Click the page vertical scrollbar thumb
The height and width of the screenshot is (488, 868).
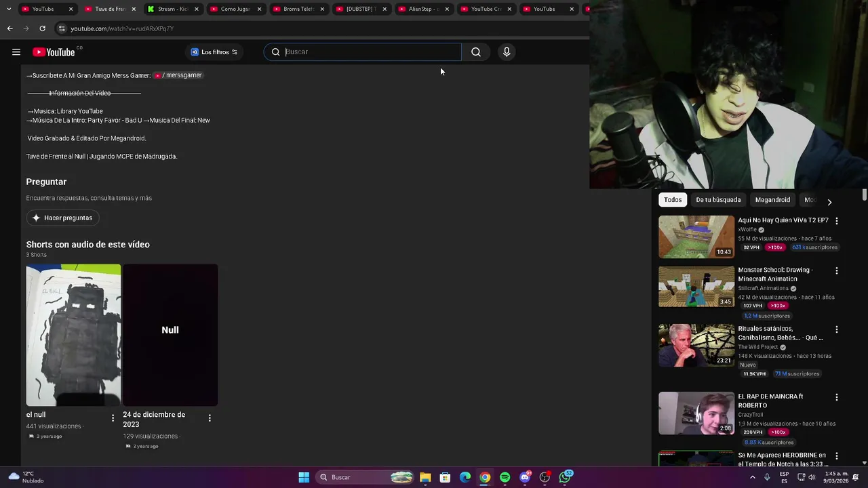pos(864,195)
